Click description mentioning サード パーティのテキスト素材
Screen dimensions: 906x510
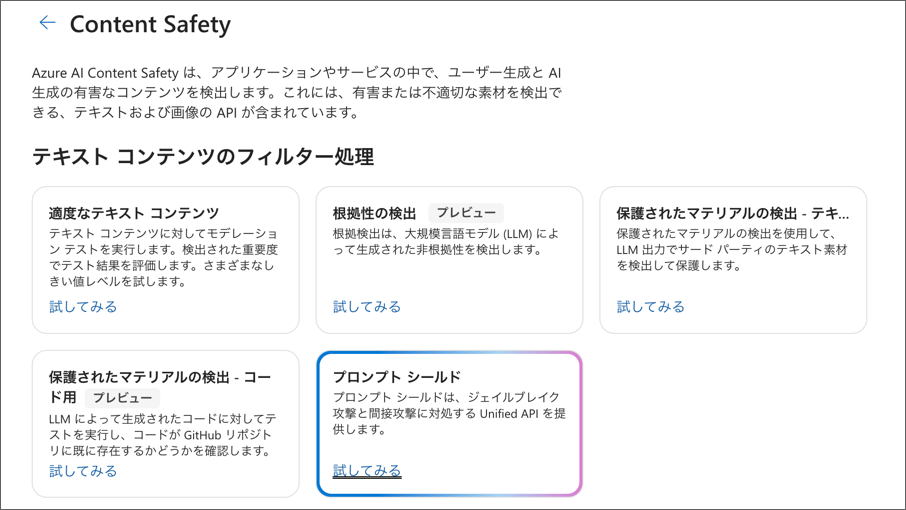pyautogui.click(x=732, y=250)
